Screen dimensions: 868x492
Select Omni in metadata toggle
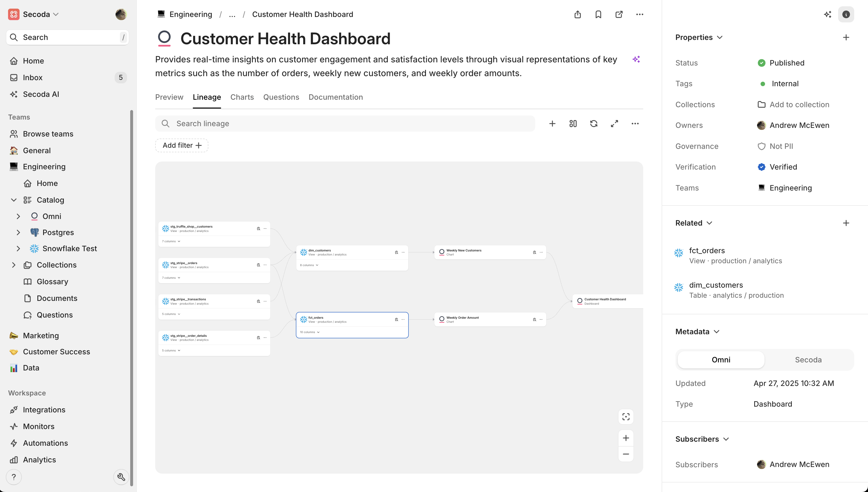click(721, 360)
